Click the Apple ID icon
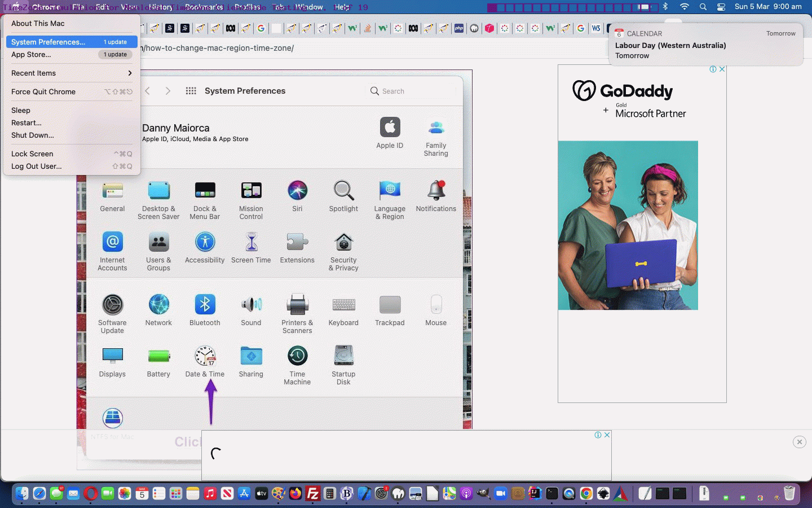The image size is (812, 508). [390, 128]
